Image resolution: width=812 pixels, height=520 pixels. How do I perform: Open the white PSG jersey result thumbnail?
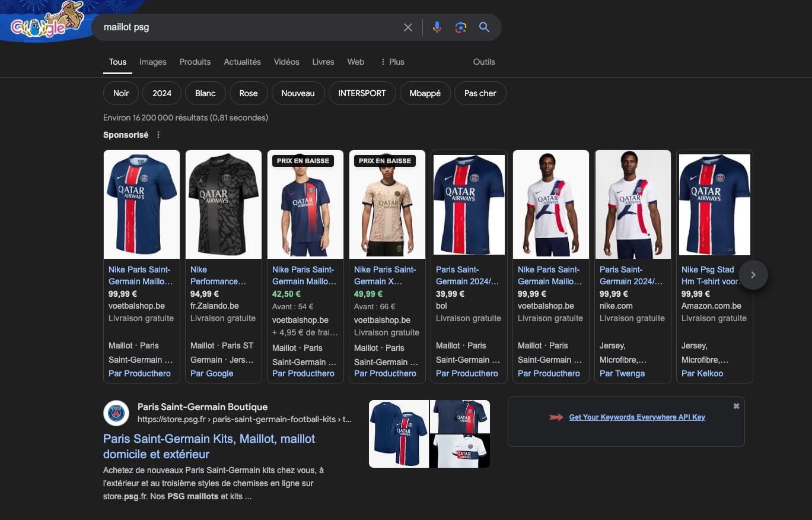(460, 451)
